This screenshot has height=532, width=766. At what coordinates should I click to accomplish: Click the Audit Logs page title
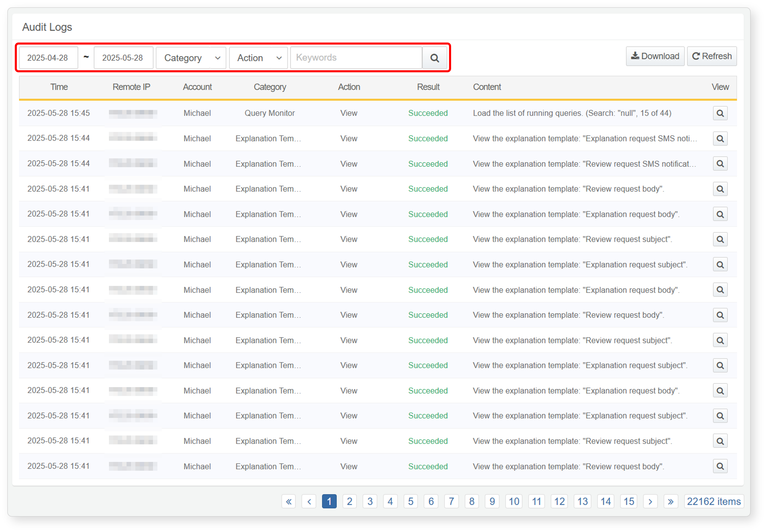[x=47, y=27]
